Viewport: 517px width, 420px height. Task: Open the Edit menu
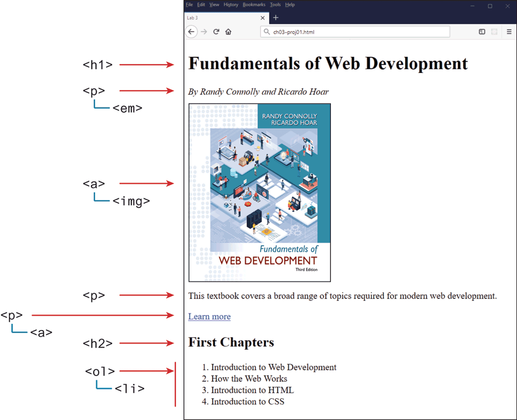(201, 5)
